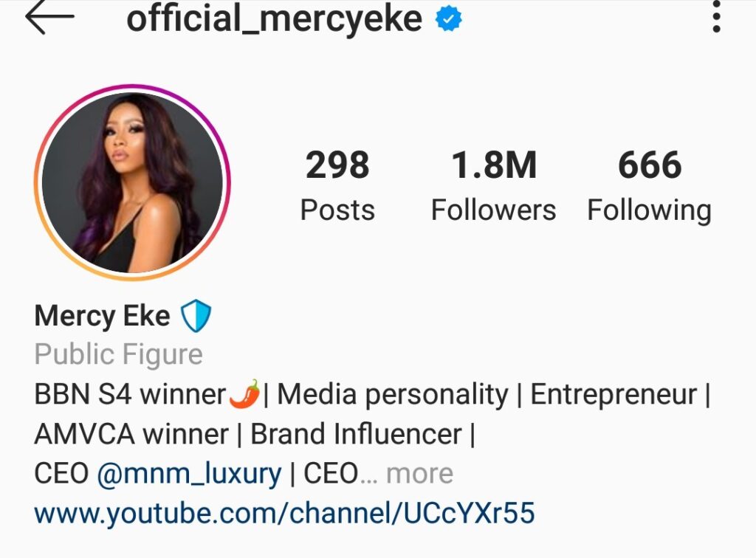View the story from the profile picture

pyautogui.click(x=133, y=182)
